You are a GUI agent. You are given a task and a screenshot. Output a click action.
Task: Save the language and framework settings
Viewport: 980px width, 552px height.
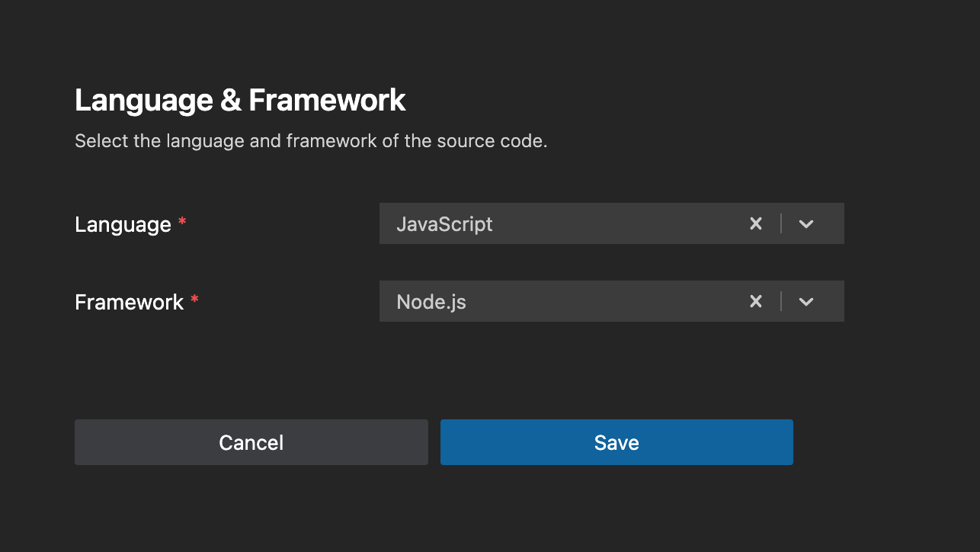coord(617,442)
